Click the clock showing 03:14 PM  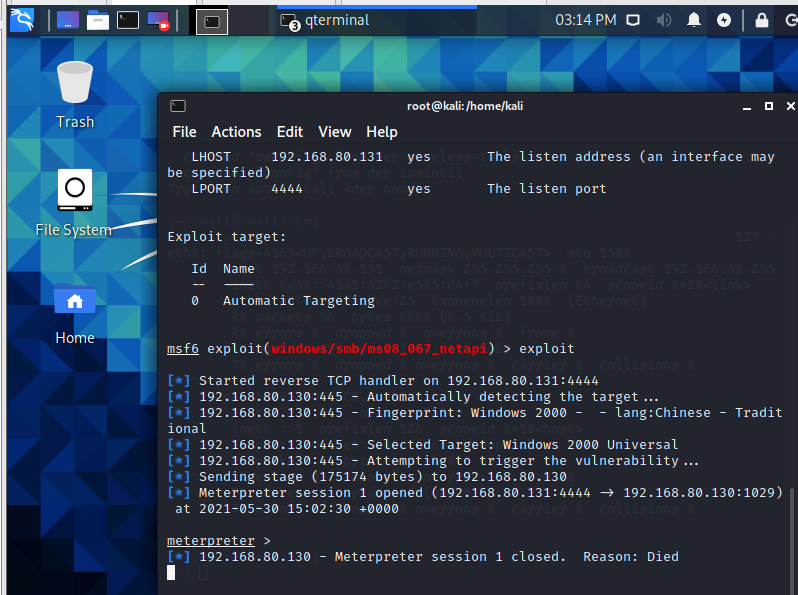(586, 20)
